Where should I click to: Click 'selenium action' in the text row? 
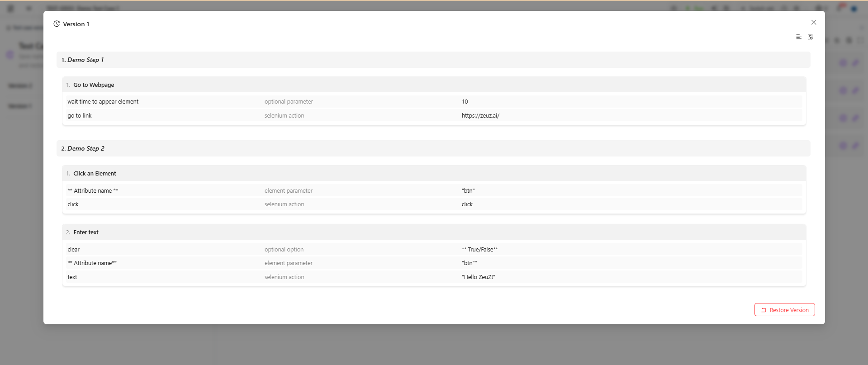[284, 277]
